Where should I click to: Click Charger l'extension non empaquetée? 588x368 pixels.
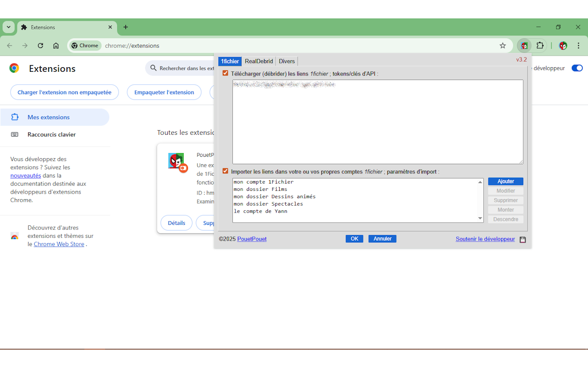coord(64,92)
